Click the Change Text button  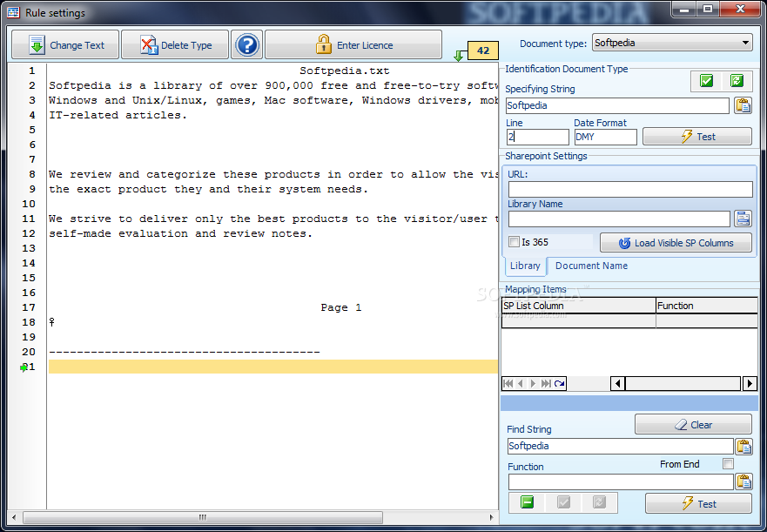pyautogui.click(x=65, y=45)
